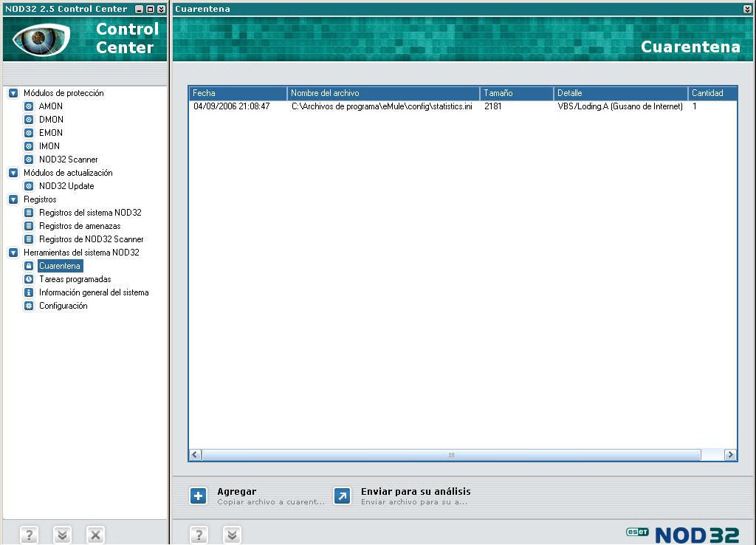Click Herramientas del sistema NOD32 label
756x545 pixels.
81,253
